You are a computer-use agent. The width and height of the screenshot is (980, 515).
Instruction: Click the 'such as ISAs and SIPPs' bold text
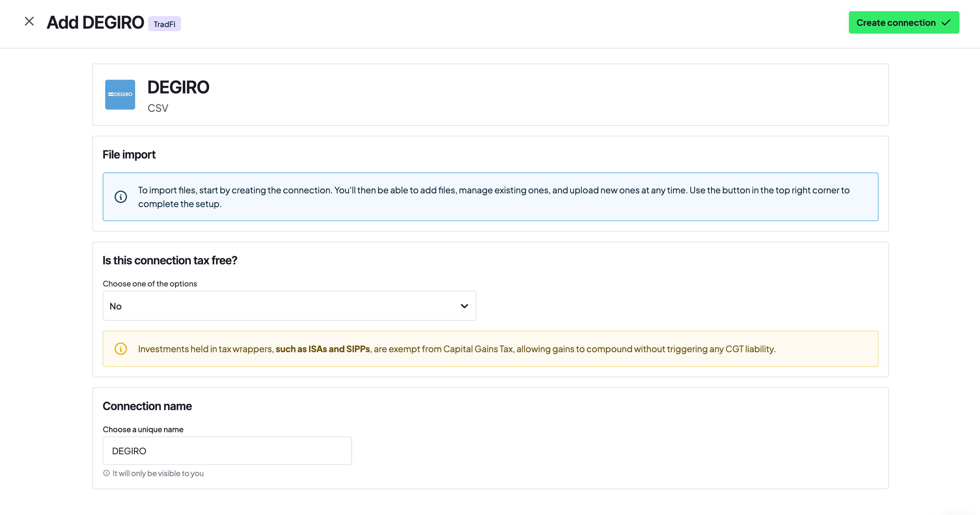click(323, 349)
